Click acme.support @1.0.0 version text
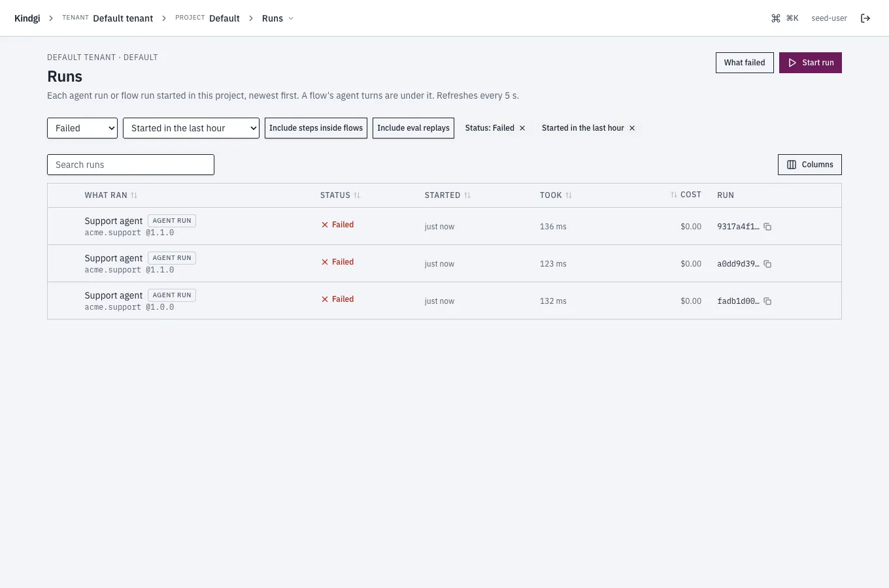This screenshot has height=588, width=889. [129, 307]
